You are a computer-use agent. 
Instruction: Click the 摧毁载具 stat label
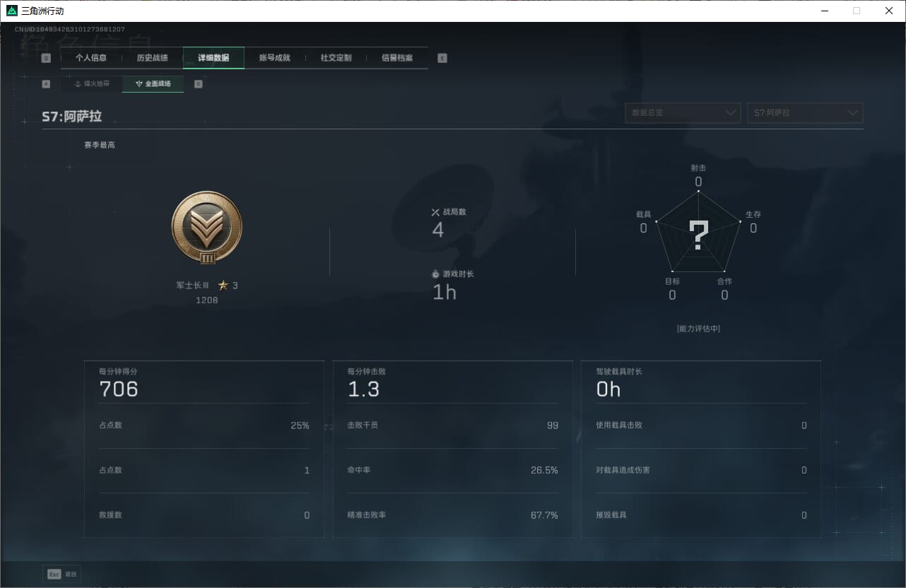click(611, 515)
